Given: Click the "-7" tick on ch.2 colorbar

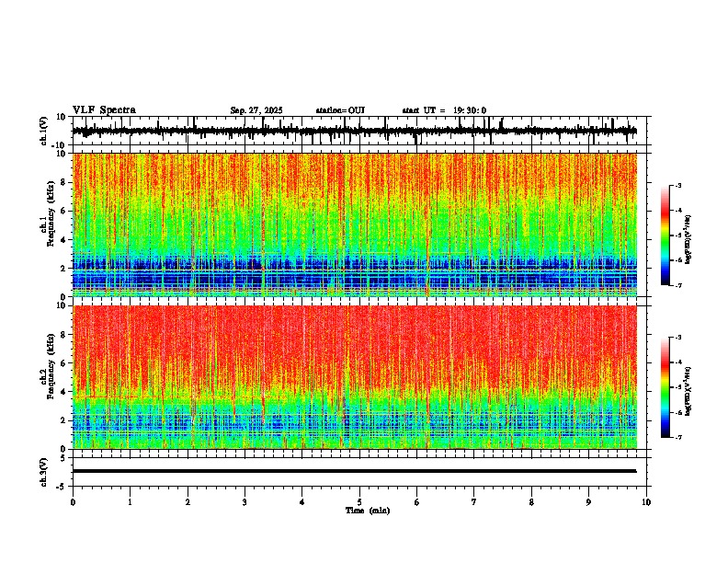Looking at the screenshot, I should tap(678, 438).
